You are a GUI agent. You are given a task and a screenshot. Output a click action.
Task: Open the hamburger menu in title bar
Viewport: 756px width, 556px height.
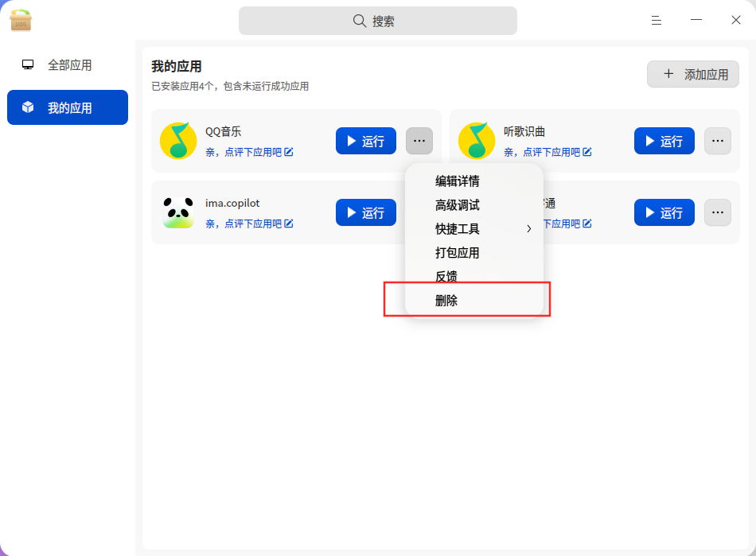click(x=657, y=20)
